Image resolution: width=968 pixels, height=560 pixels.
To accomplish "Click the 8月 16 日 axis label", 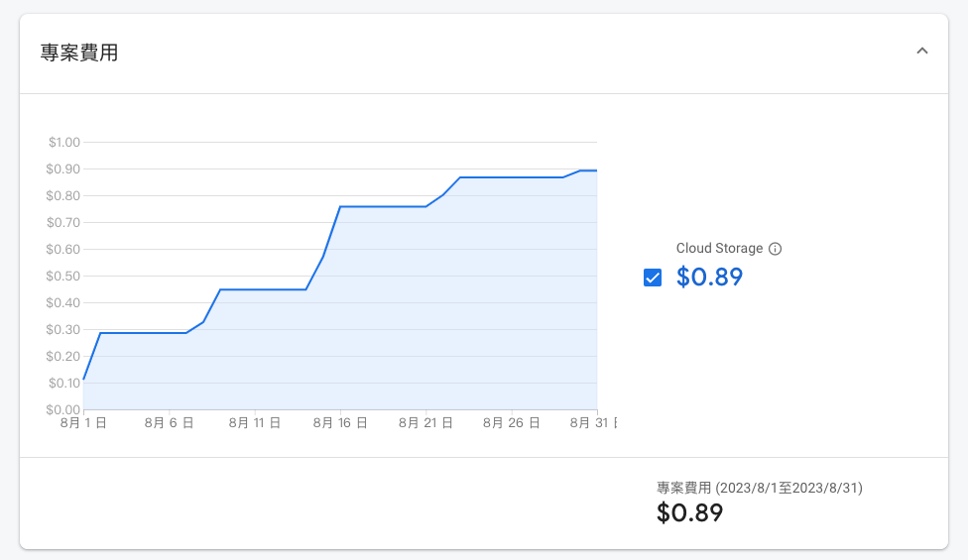I will coord(340,423).
